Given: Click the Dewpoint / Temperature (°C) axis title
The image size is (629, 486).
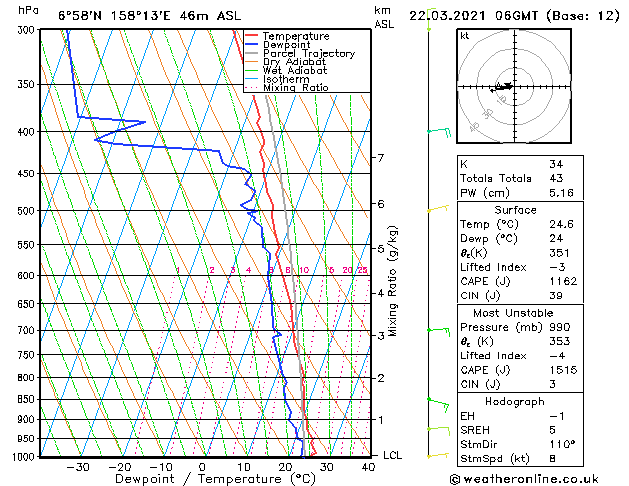Looking at the screenshot, I should [215, 479].
